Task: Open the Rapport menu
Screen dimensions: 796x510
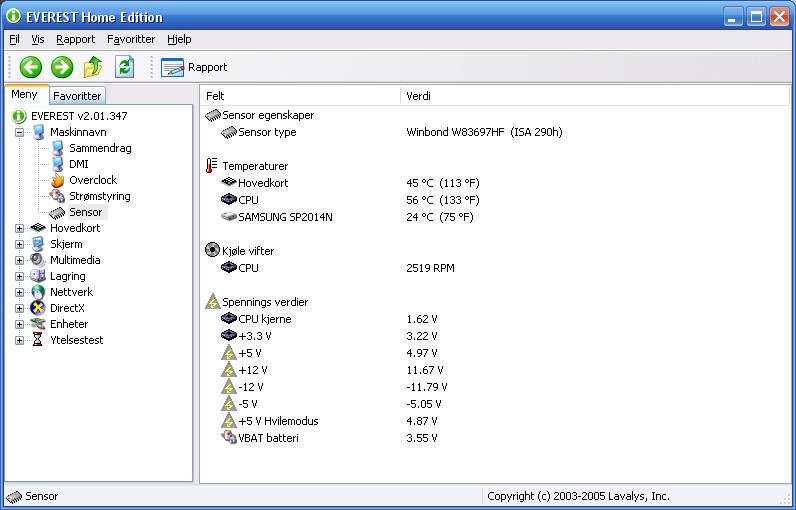Action: click(76, 39)
